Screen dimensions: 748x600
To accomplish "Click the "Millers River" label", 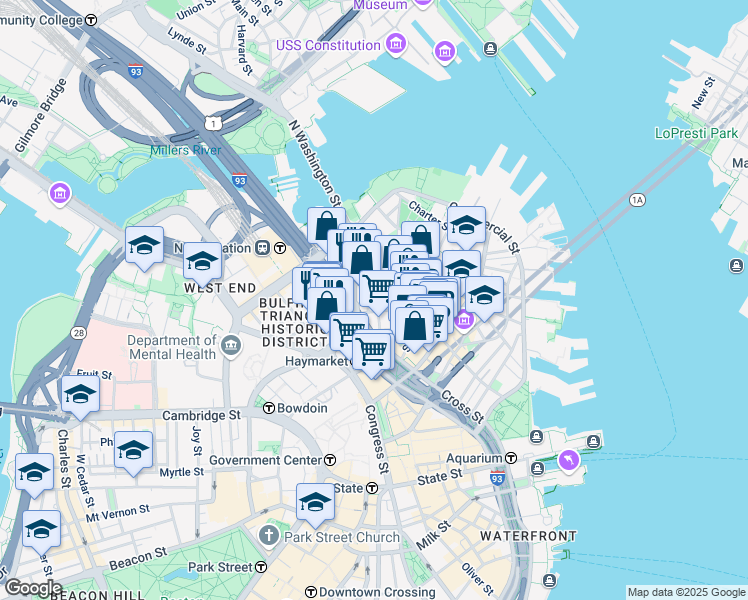I will tap(186, 150).
